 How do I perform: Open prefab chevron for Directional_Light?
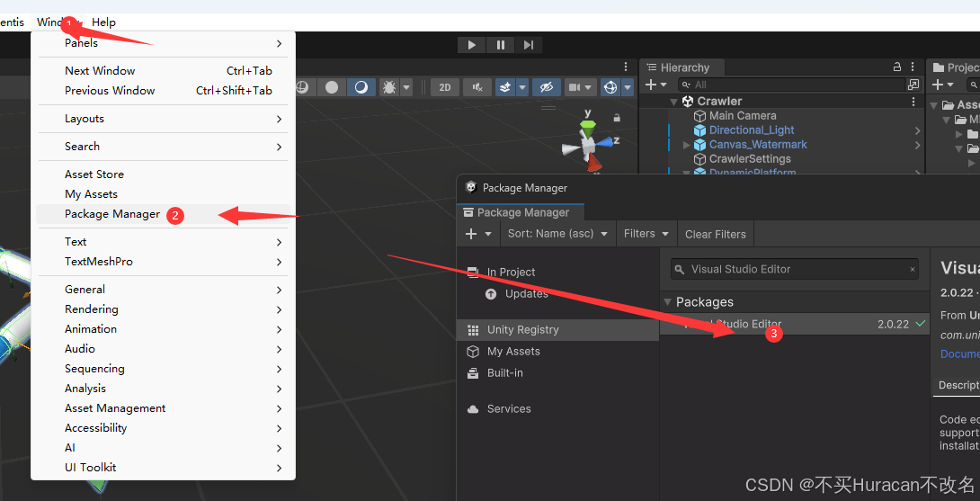point(917,130)
